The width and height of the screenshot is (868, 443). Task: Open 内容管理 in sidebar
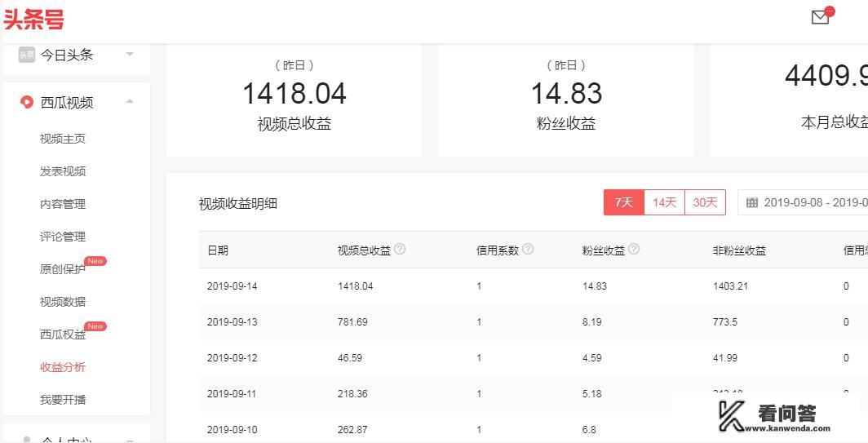[63, 204]
